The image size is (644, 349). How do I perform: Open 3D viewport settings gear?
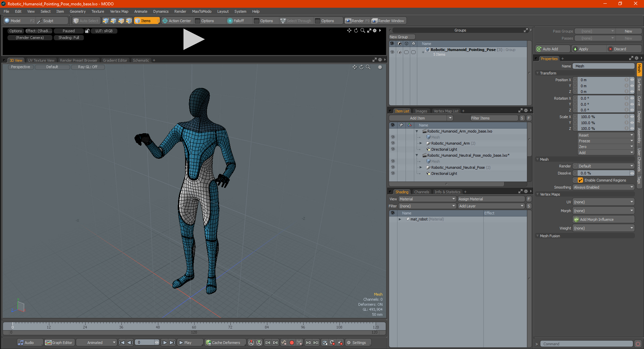coord(380,67)
